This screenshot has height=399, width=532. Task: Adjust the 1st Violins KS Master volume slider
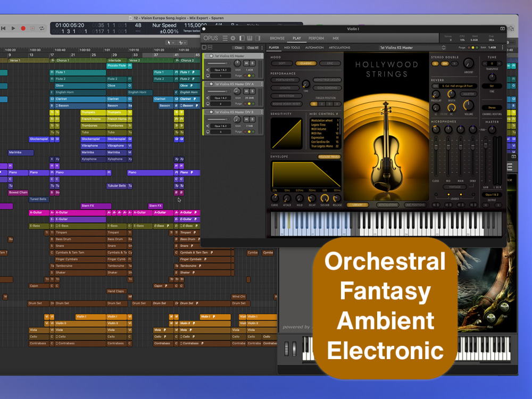click(x=218, y=63)
